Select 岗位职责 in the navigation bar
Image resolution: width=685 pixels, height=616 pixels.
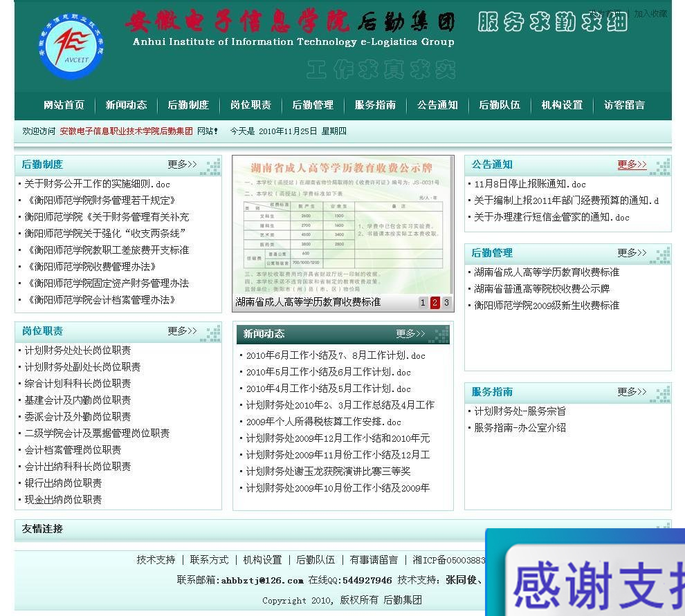coord(250,105)
